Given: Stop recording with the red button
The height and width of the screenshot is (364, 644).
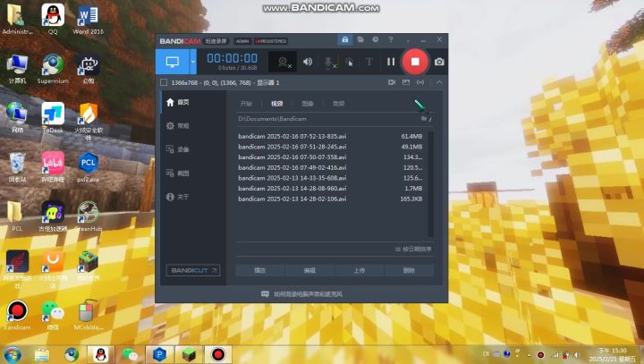Looking at the screenshot, I should pyautogui.click(x=415, y=62).
